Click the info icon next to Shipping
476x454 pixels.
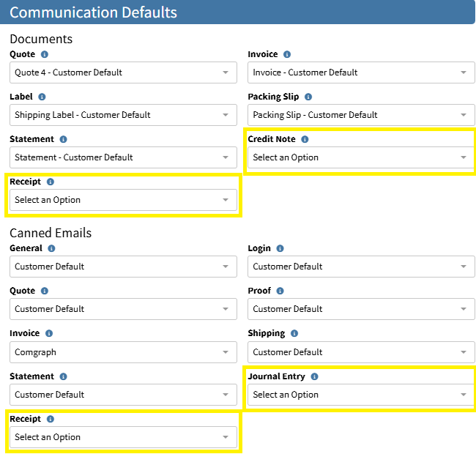[x=294, y=333]
